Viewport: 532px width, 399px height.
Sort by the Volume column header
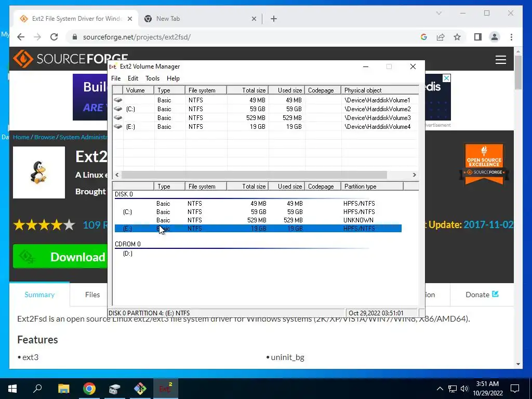point(139,90)
